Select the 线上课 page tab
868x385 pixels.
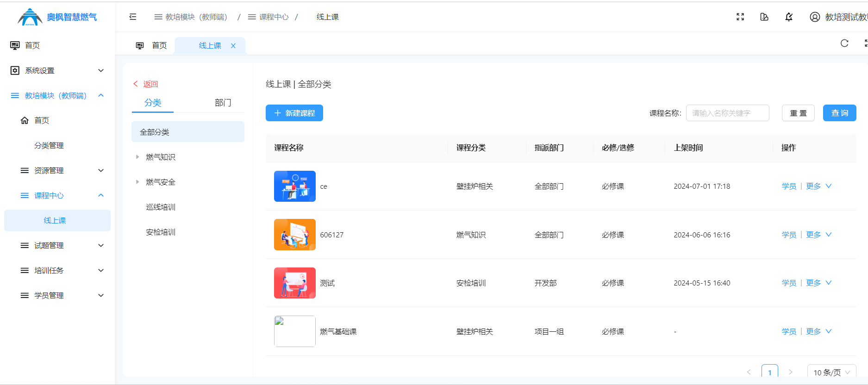210,45
